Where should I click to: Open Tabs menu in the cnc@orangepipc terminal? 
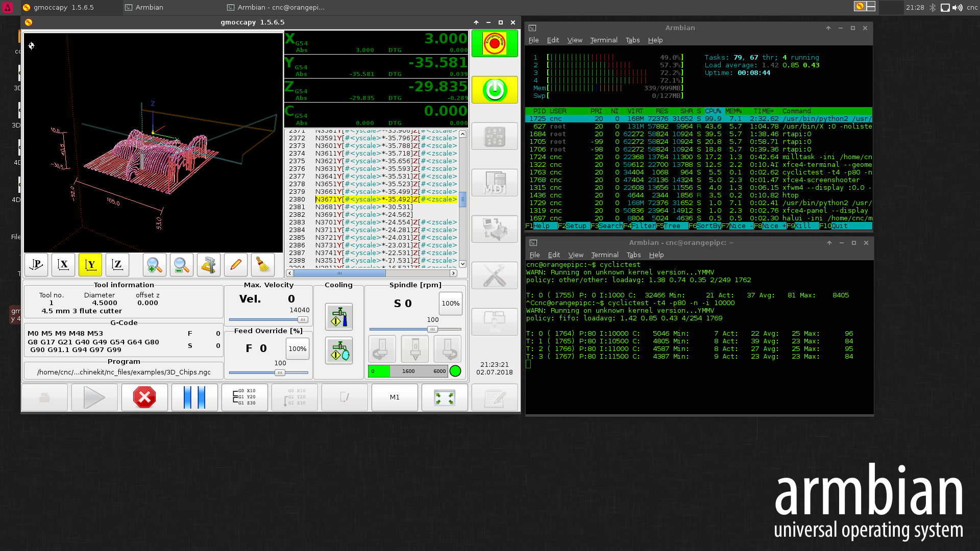click(633, 255)
